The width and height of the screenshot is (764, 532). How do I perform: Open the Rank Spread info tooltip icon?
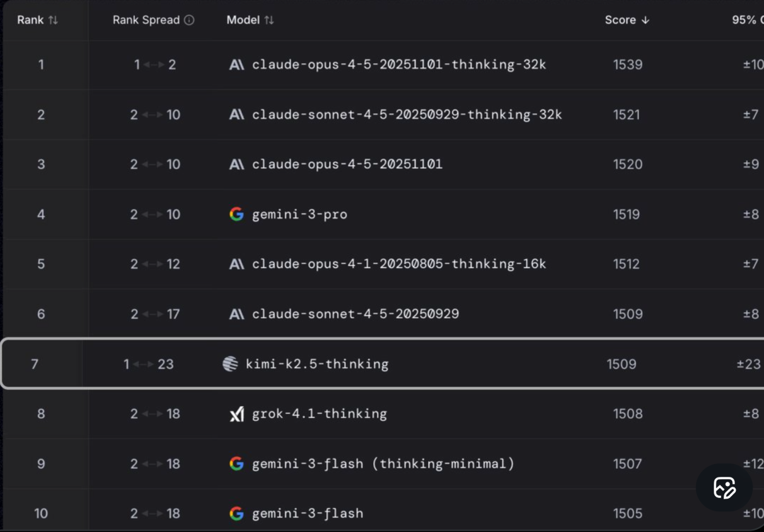(189, 20)
